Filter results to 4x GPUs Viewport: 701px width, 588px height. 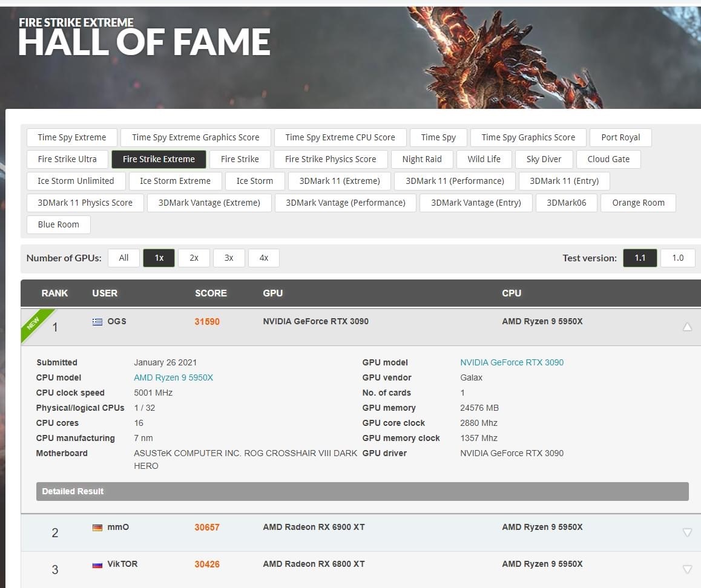click(264, 258)
